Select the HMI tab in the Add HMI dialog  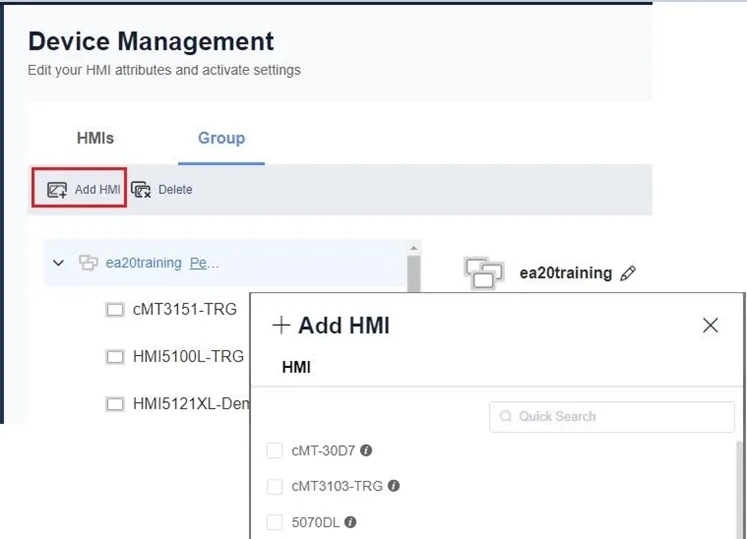click(296, 367)
